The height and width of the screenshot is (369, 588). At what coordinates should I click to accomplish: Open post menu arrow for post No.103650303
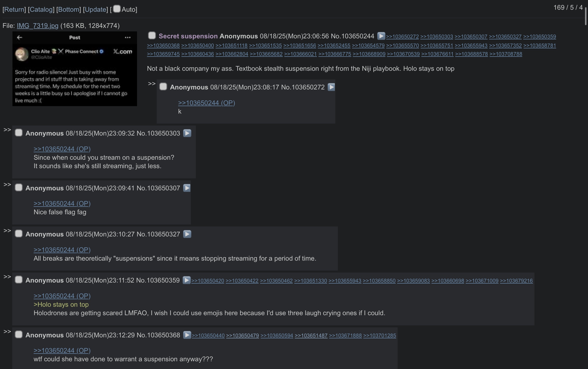pos(187,133)
